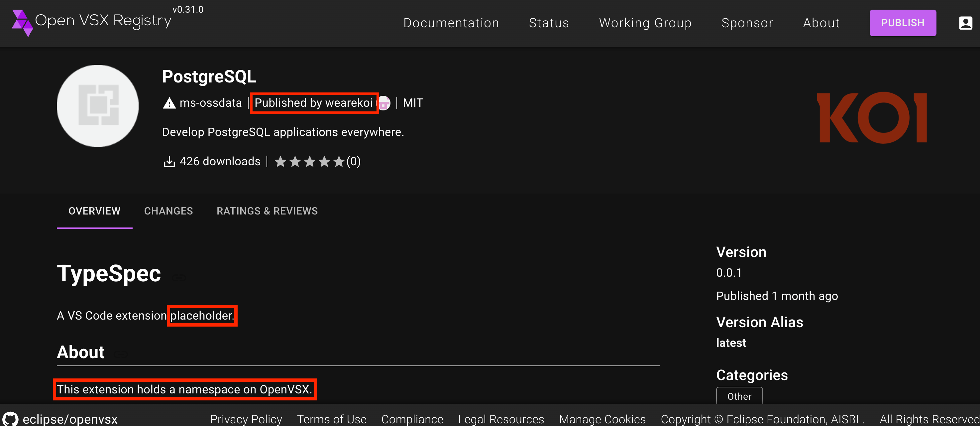Screen dimensions: 980x426
Task: Click the Other category chip
Action: 739,396
